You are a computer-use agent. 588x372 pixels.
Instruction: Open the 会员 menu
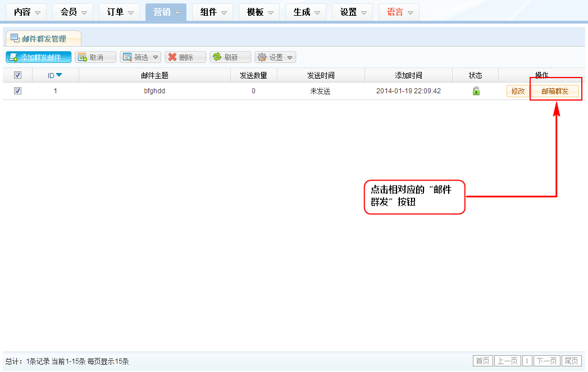[72, 12]
